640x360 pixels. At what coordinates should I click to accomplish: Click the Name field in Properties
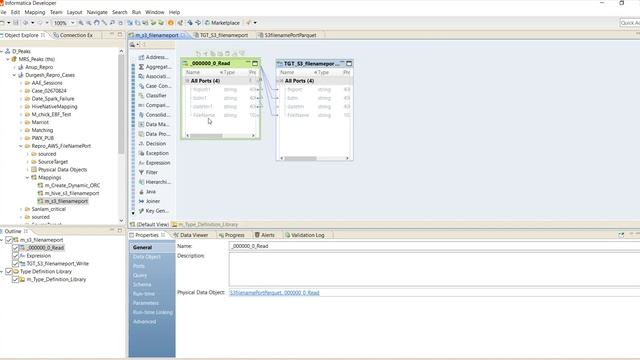[x=434, y=246]
